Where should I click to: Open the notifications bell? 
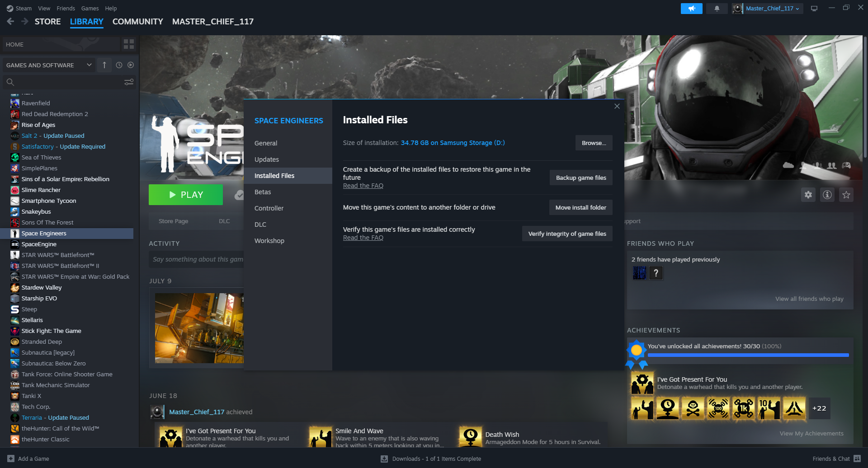(717, 9)
